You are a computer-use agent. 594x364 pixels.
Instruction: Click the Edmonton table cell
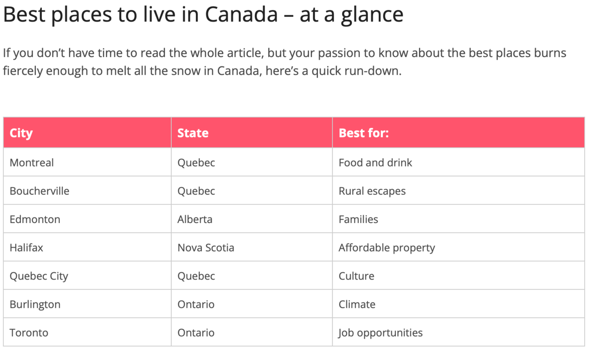35,219
